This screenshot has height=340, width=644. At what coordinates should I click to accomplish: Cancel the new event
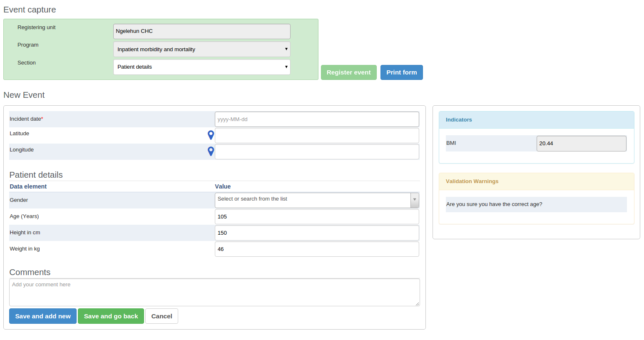tap(162, 316)
